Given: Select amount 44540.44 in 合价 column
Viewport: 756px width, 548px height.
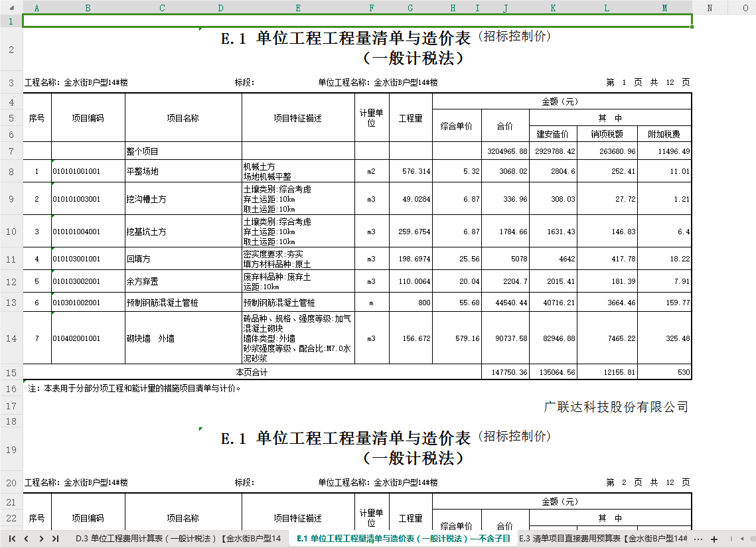Looking at the screenshot, I should pos(505,303).
